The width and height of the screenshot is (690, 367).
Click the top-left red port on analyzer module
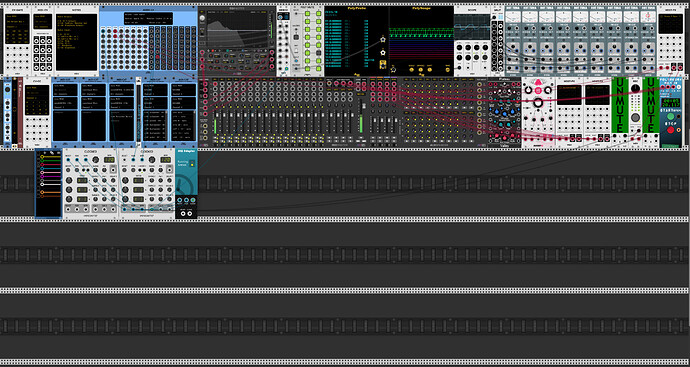point(202,52)
